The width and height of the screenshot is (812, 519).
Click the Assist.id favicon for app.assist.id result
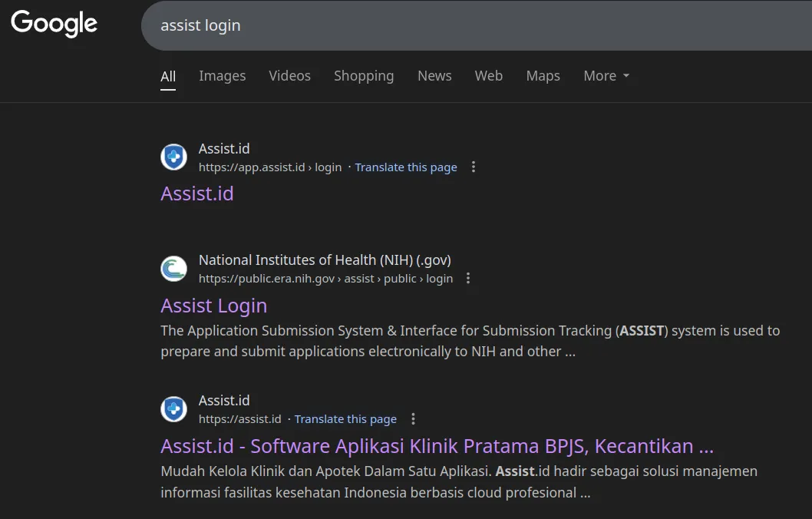(173, 157)
